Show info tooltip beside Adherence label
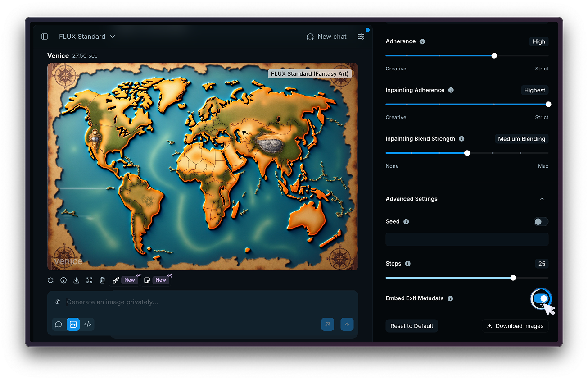Screen dimensions: 588x380 coord(422,41)
